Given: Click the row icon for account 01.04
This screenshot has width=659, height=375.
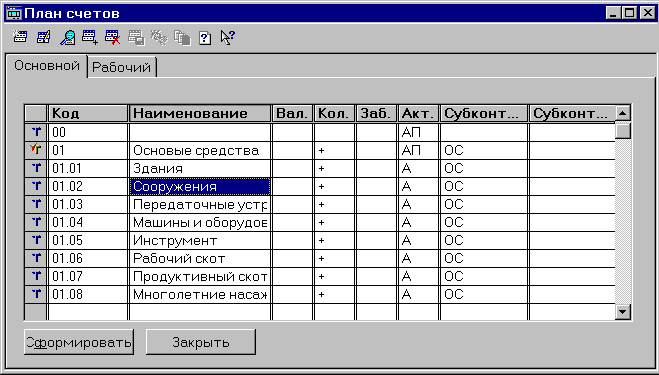Looking at the screenshot, I should click(x=36, y=222).
